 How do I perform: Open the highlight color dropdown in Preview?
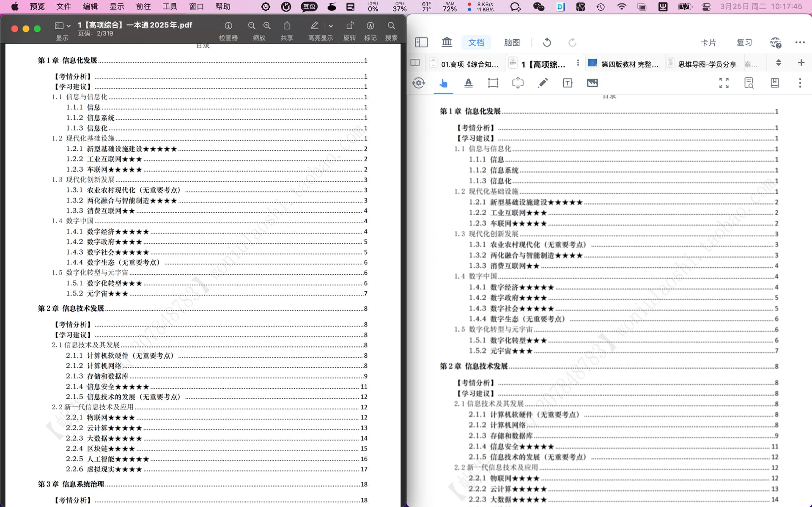point(331,26)
